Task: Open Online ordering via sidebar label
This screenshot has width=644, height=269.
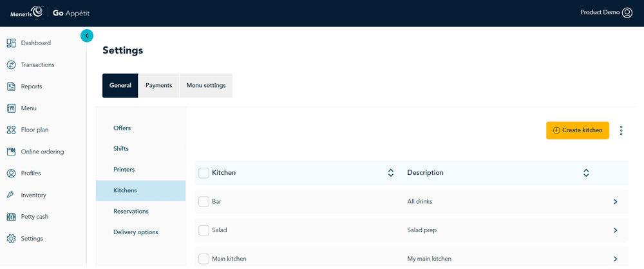Action: (43, 152)
